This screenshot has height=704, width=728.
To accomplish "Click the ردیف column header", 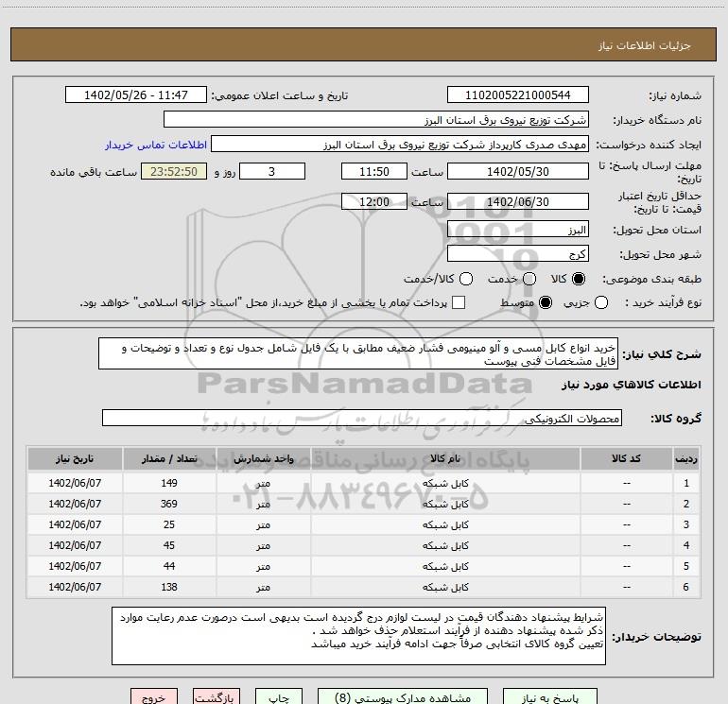I will [686, 458].
